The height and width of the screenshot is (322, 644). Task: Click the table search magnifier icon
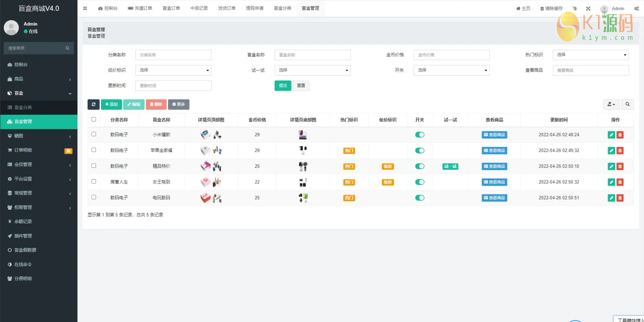click(x=628, y=104)
